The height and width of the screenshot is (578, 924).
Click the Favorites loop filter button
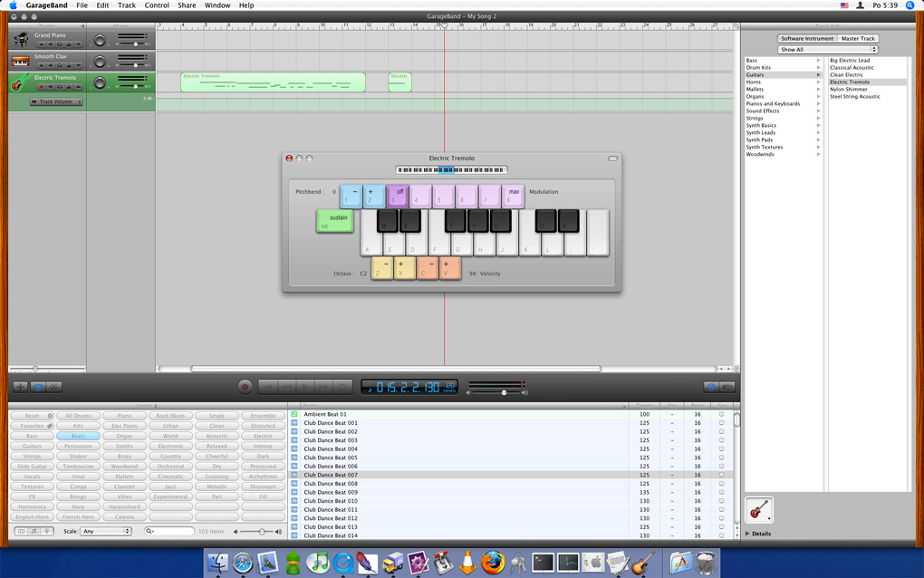32,426
